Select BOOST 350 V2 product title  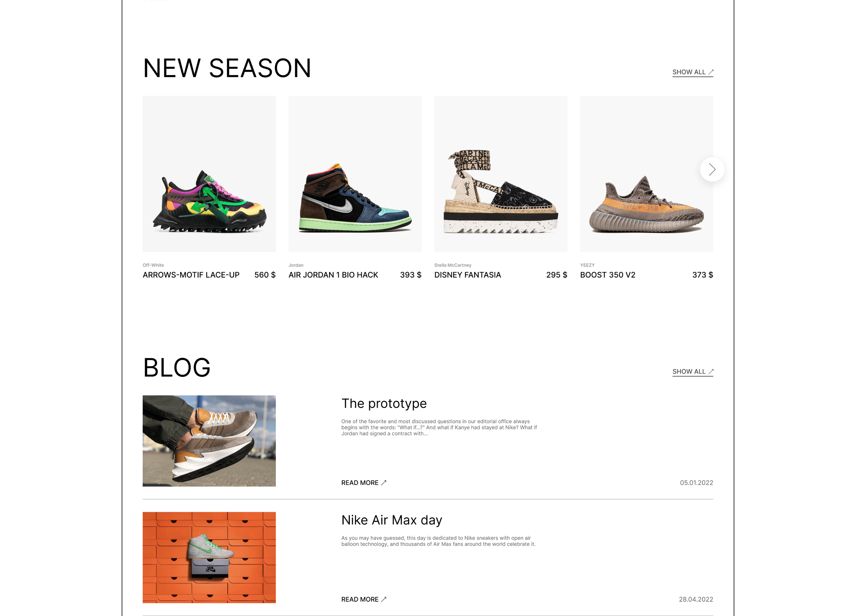[x=608, y=275]
